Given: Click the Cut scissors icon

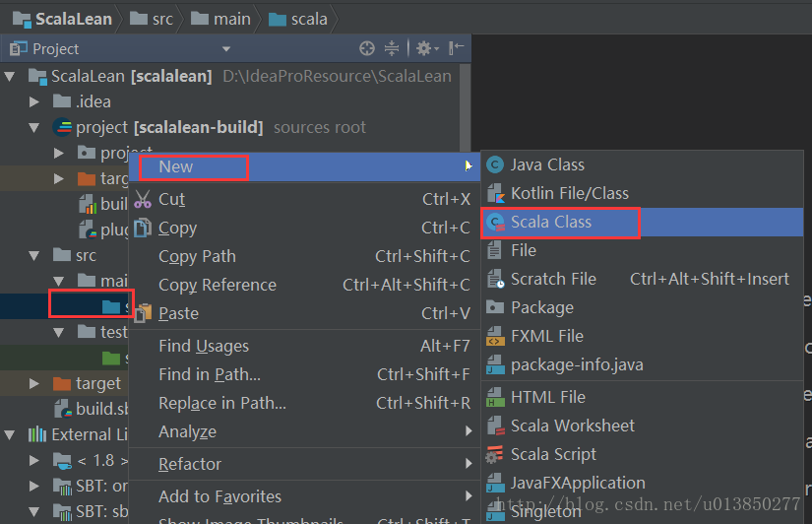Looking at the screenshot, I should (x=143, y=199).
